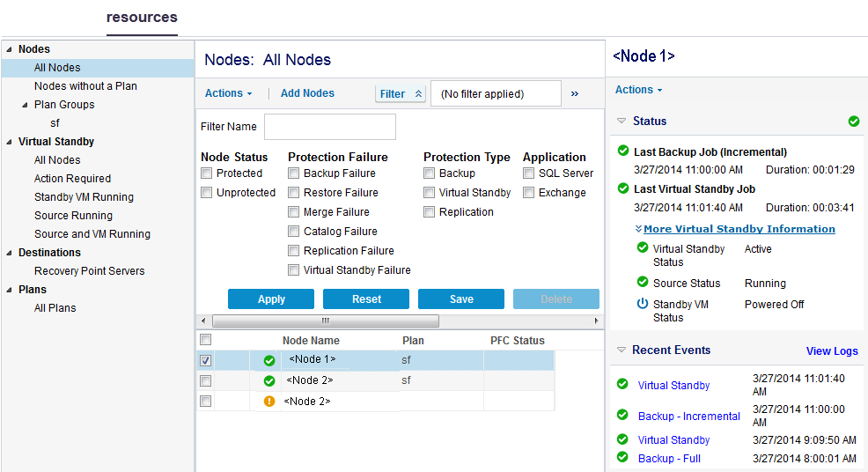Open the View Logs link
This screenshot has width=868, height=472.
coord(831,350)
